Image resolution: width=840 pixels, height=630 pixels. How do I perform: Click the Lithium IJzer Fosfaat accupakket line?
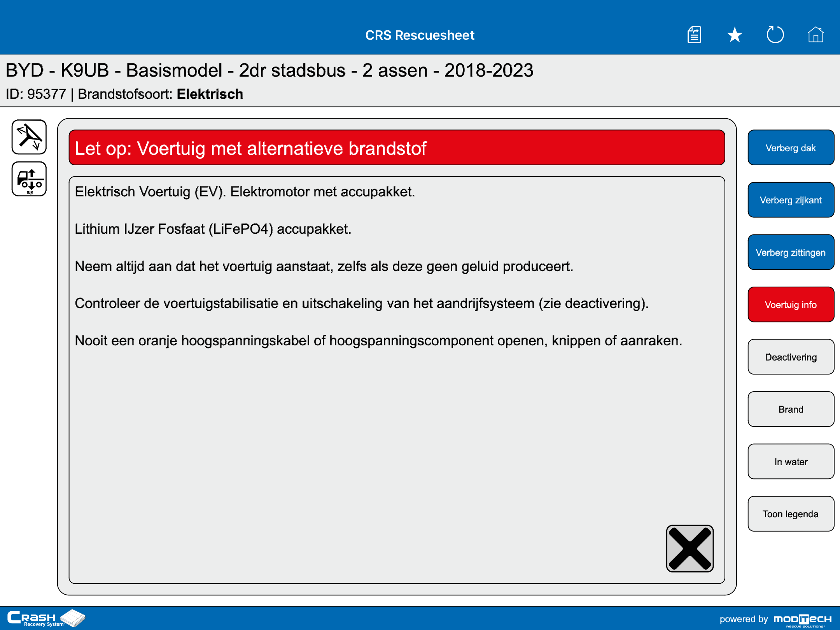(x=213, y=229)
